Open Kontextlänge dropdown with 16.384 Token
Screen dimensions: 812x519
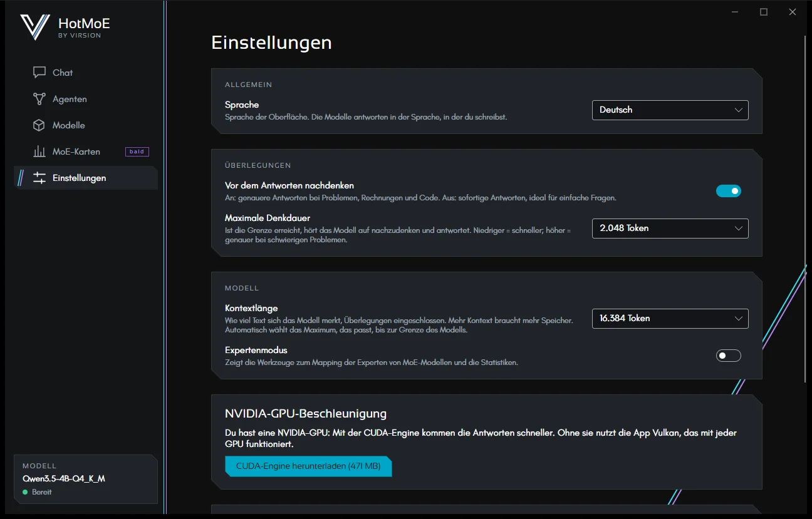coord(670,318)
